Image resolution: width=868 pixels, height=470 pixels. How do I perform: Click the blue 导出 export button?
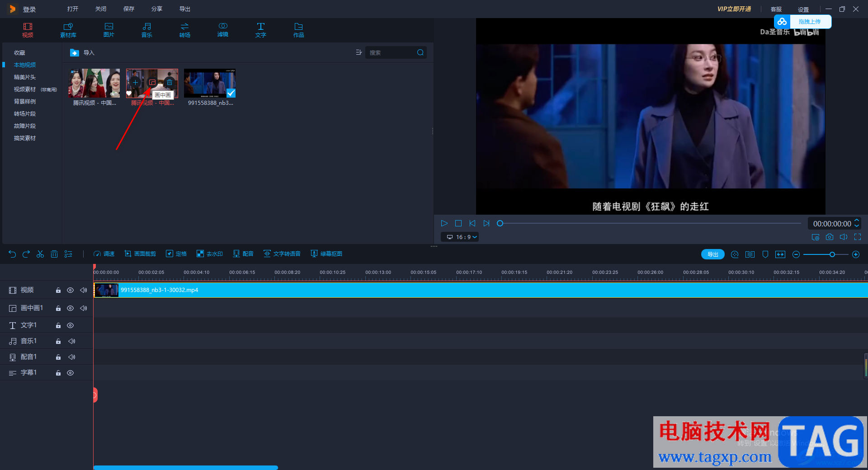713,254
